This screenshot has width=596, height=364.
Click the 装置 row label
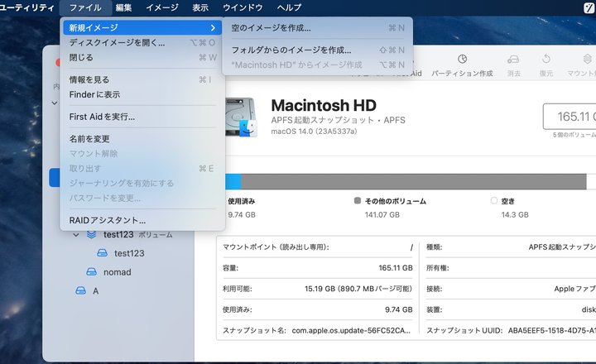pyautogui.click(x=434, y=309)
